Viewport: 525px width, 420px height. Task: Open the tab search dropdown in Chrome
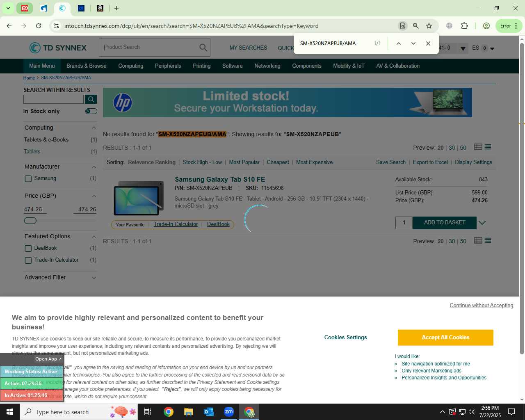tap(8, 8)
